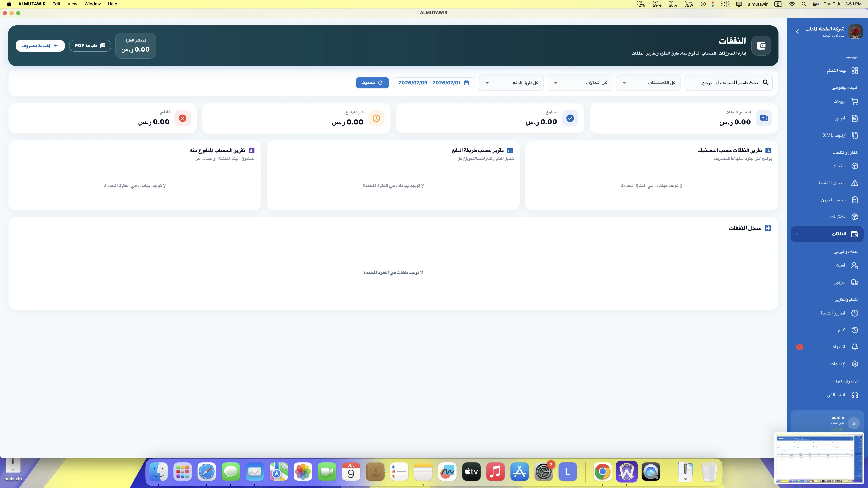
Task: Open the Help menu in the menu bar
Action: [112, 4]
